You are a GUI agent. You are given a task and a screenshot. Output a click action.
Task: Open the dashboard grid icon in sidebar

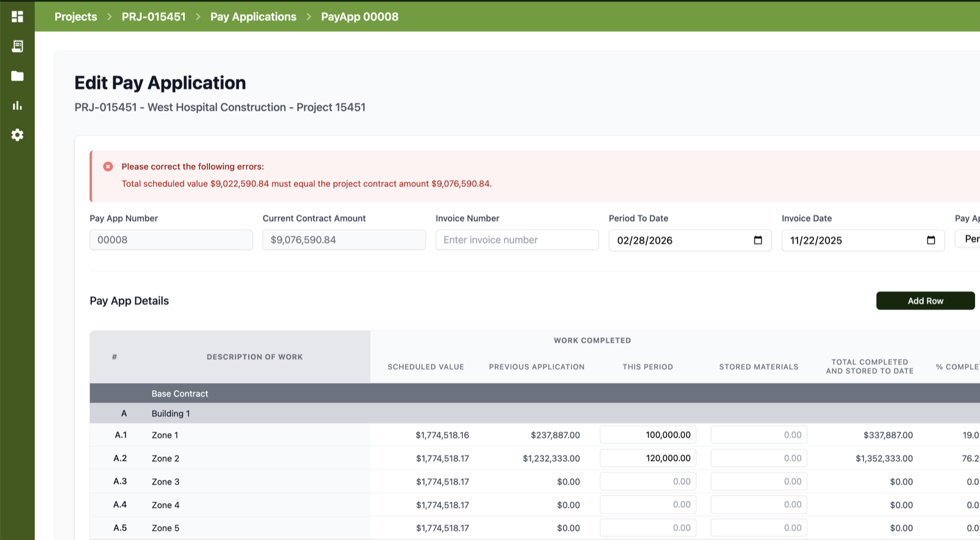tap(17, 17)
